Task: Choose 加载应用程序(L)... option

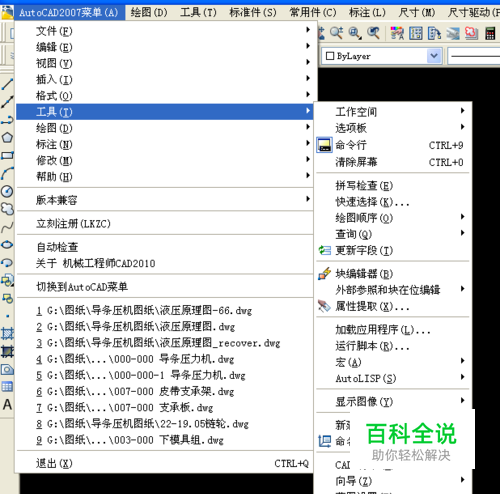Action: pyautogui.click(x=393, y=329)
